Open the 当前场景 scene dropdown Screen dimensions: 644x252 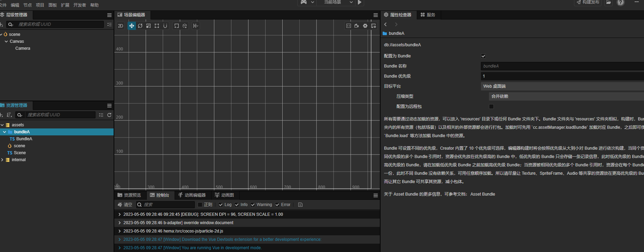pyautogui.click(x=336, y=2)
